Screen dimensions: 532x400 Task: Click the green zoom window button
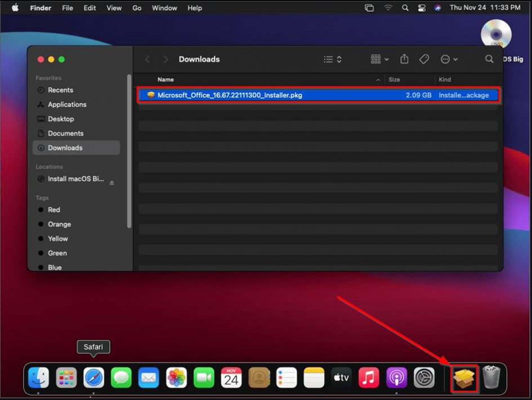coord(61,59)
